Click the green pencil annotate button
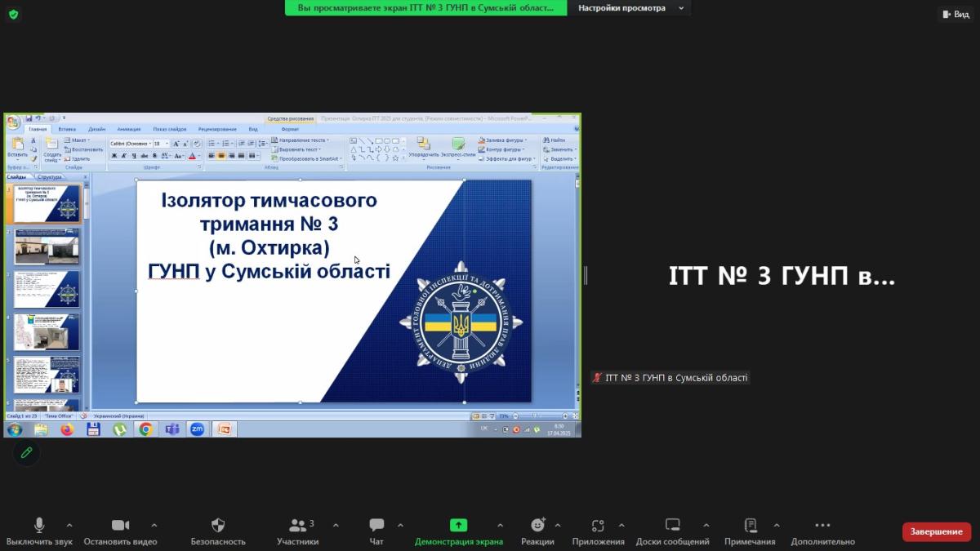Screen dimensions: 980x551 26,452
